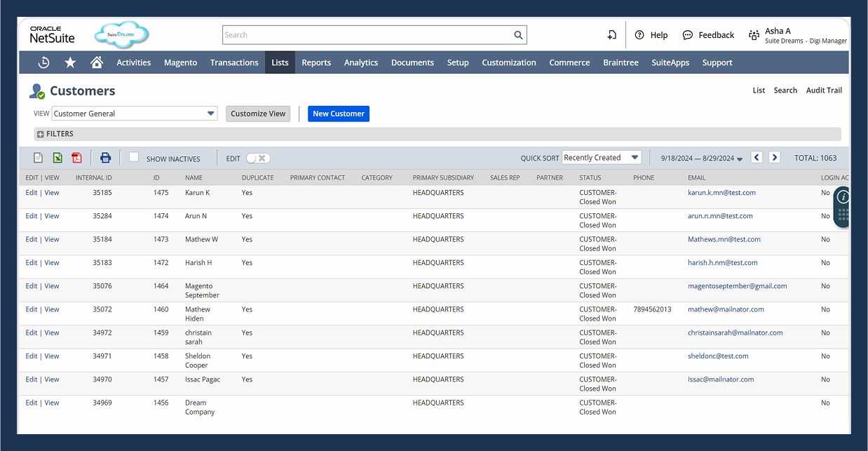Open the Recent Records clock icon

(x=43, y=62)
